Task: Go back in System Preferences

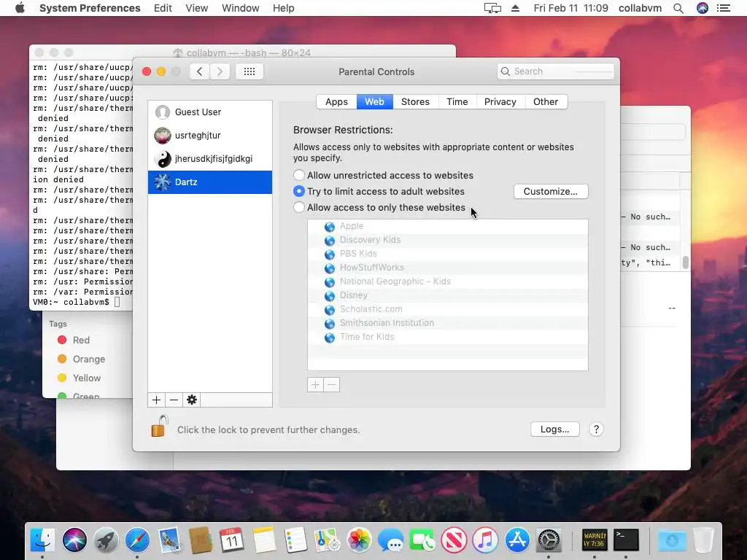Action: 200,71
